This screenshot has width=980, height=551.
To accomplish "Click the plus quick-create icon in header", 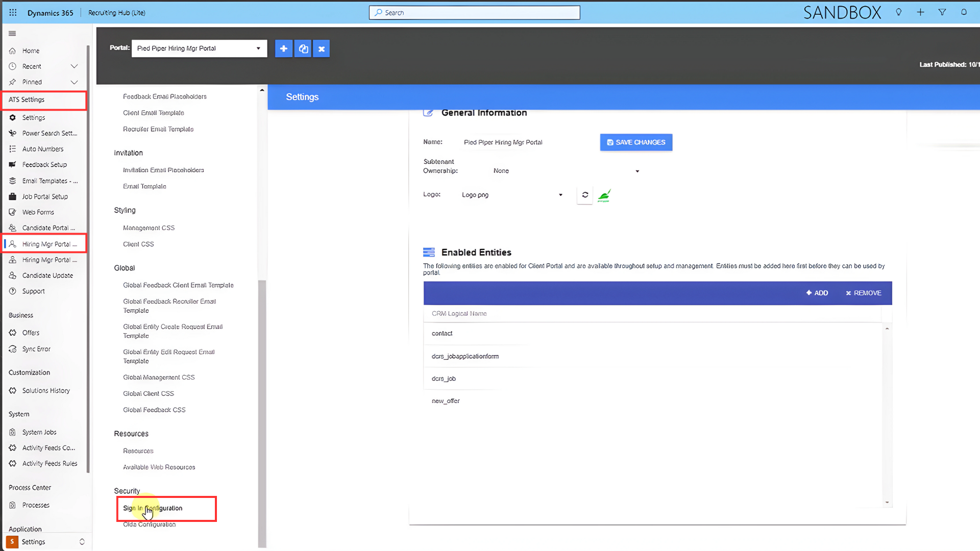I will pyautogui.click(x=920, y=12).
